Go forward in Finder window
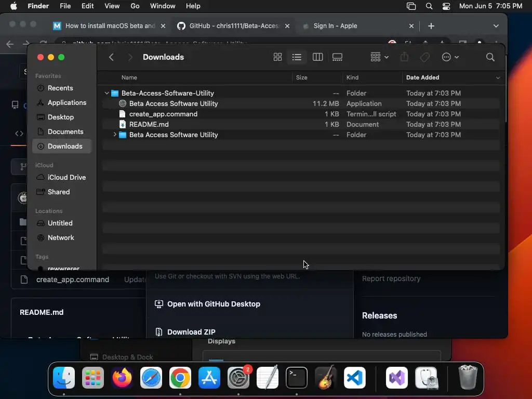This screenshot has width=532, height=399. [x=130, y=57]
